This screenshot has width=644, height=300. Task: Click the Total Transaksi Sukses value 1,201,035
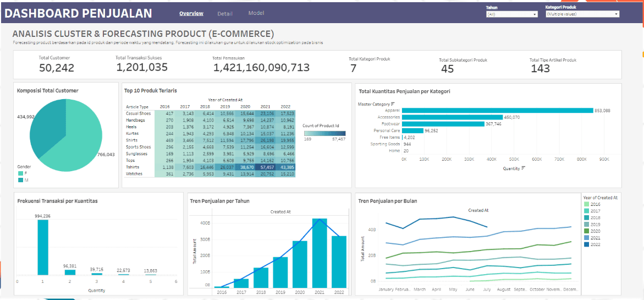click(x=142, y=67)
